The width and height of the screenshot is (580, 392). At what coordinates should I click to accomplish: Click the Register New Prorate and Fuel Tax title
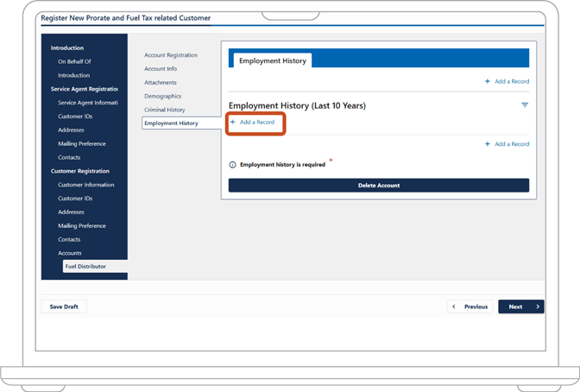point(126,18)
